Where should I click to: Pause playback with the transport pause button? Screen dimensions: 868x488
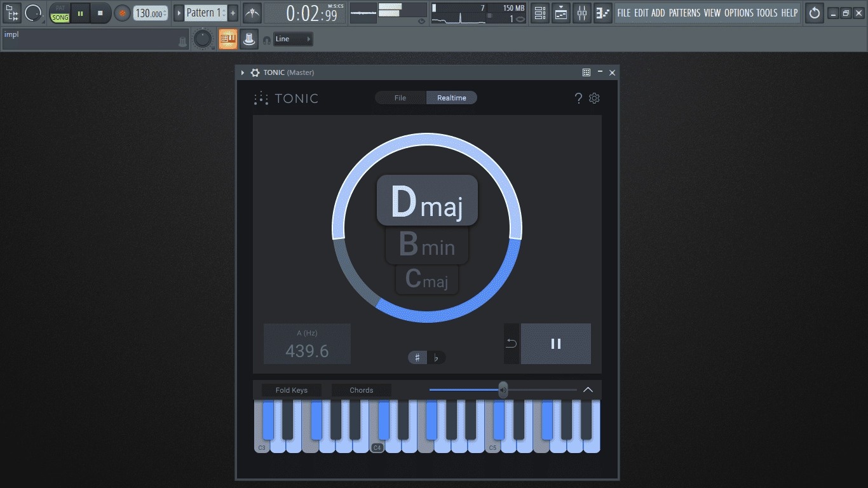(x=80, y=13)
